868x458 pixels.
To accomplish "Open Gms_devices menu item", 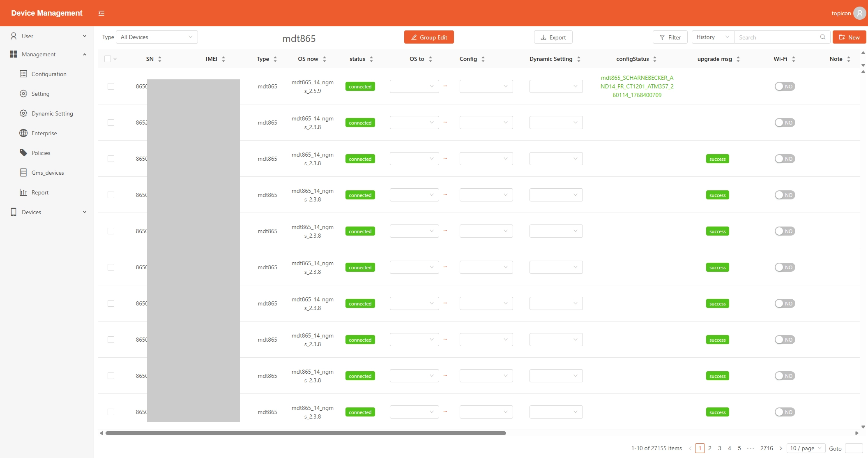I will click(48, 173).
